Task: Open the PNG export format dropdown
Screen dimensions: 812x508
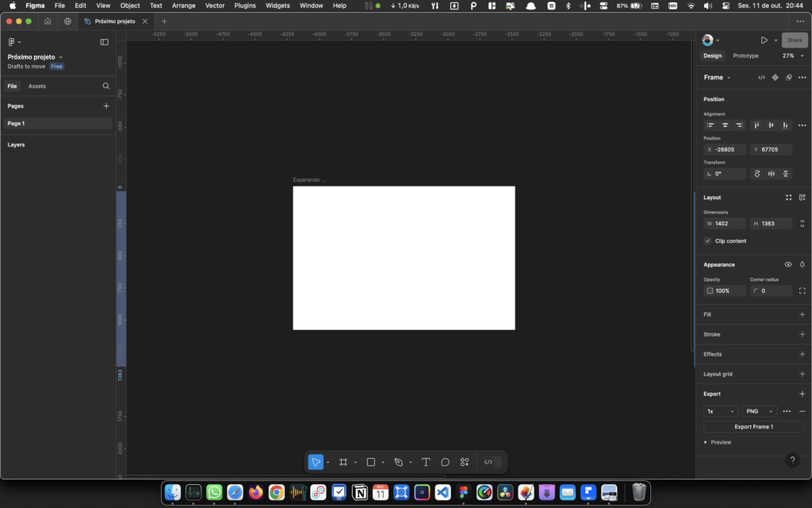Action: [x=759, y=411]
